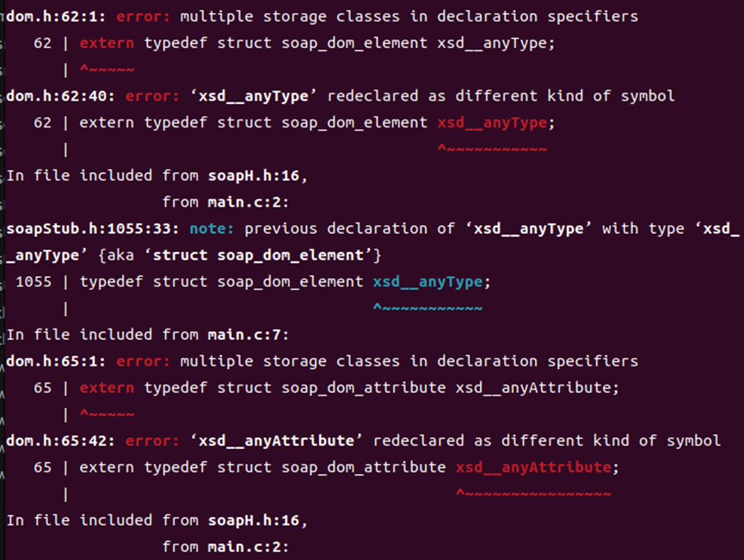Click cyan caret underline below line 1055
The width and height of the screenshot is (744, 560).
point(428,308)
